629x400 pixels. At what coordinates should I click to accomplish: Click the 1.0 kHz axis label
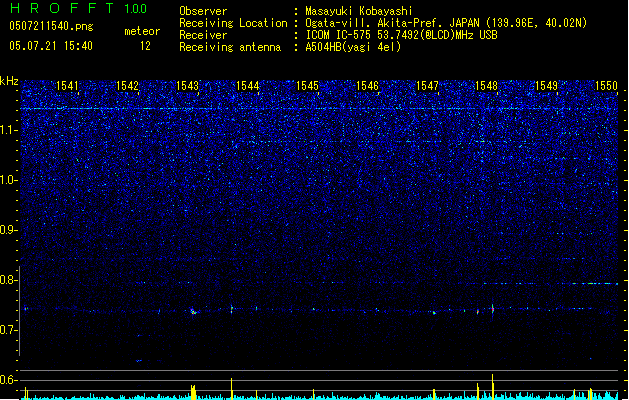[8, 180]
